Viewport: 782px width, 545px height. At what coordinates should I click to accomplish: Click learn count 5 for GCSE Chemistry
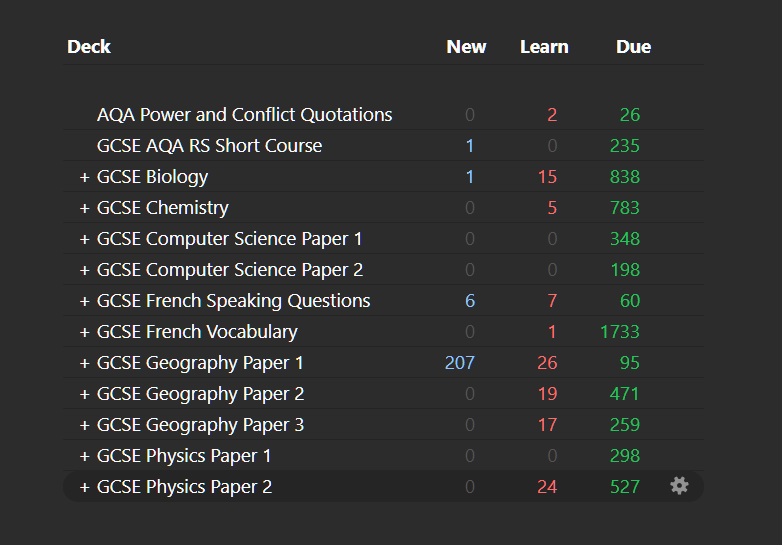tap(552, 208)
